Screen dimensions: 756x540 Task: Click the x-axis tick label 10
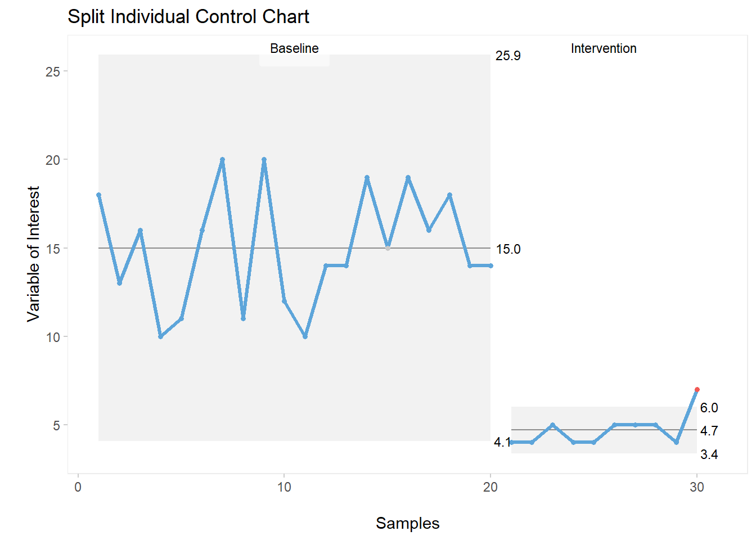(x=284, y=487)
